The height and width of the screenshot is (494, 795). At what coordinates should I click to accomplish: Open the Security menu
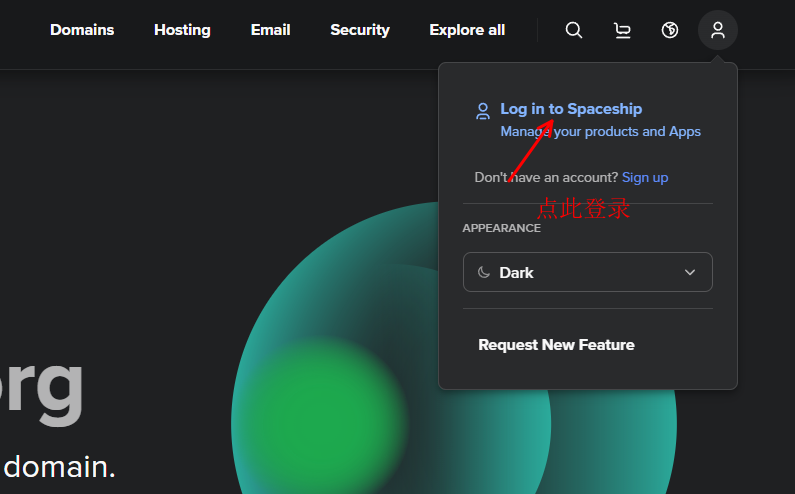click(360, 30)
